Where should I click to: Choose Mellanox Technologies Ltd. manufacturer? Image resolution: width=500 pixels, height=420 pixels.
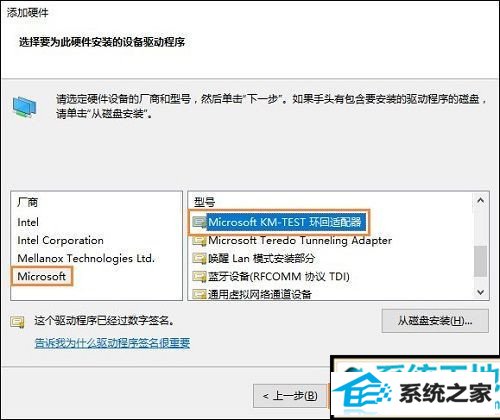86,258
